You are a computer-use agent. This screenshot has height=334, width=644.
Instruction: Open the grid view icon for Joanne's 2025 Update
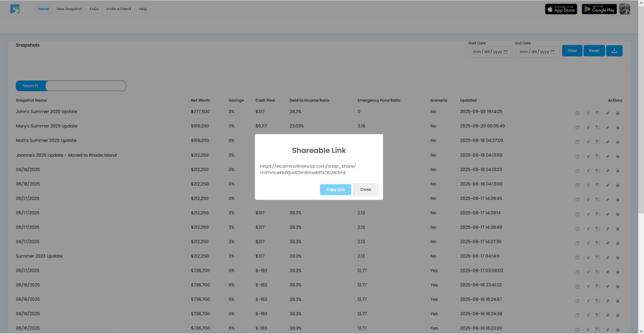597,157
